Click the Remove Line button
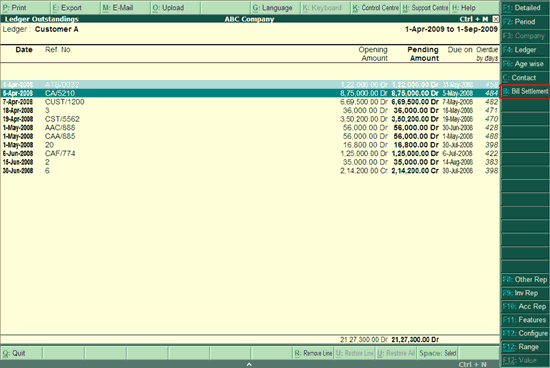 click(x=313, y=353)
